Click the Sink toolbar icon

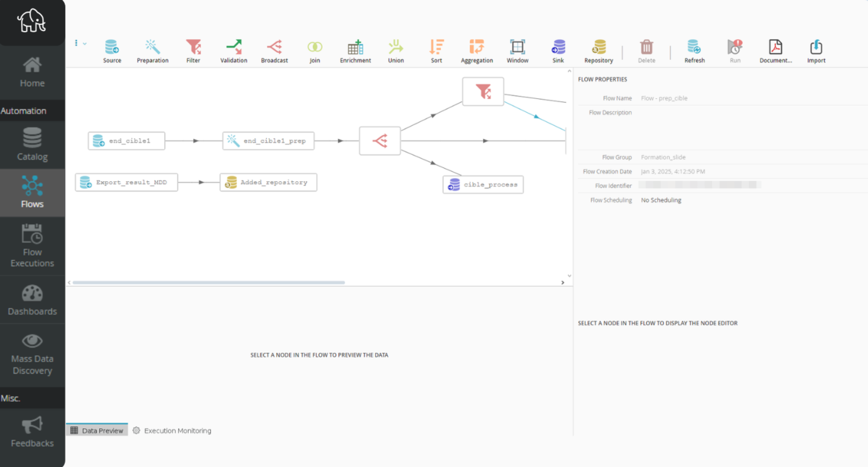click(x=558, y=51)
